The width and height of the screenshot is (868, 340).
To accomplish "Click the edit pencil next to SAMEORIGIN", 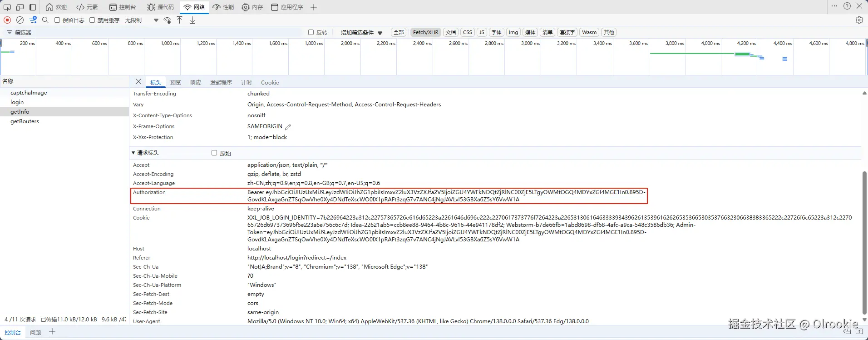I will tap(288, 127).
